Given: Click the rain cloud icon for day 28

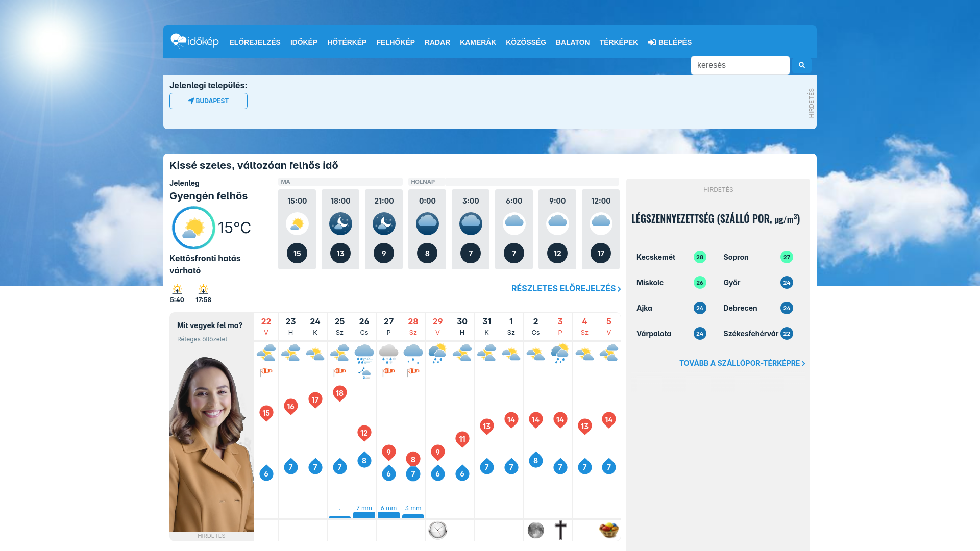Looking at the screenshot, I should 413,354.
